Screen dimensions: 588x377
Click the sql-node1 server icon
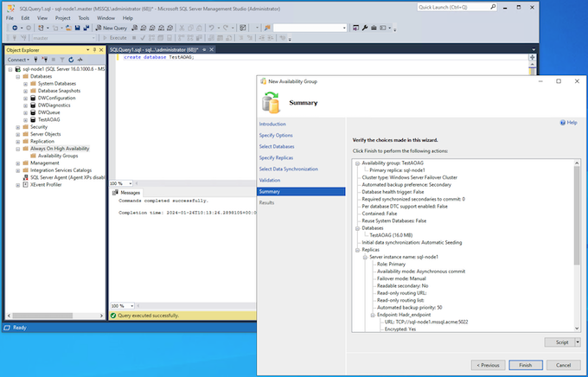pos(17,69)
